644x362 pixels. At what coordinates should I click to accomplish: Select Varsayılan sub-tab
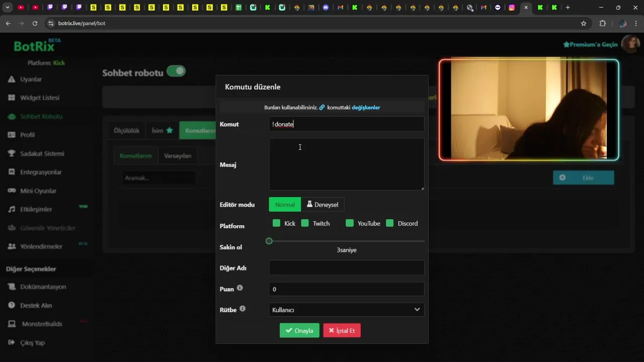coord(178,156)
